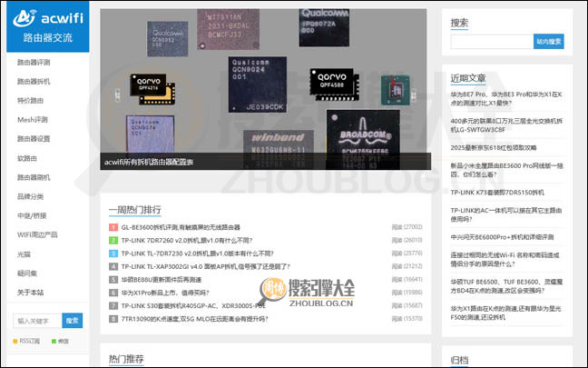The image size is (588, 368).
Task: Click the gray rank 4 badge
Action: [x=113, y=266]
